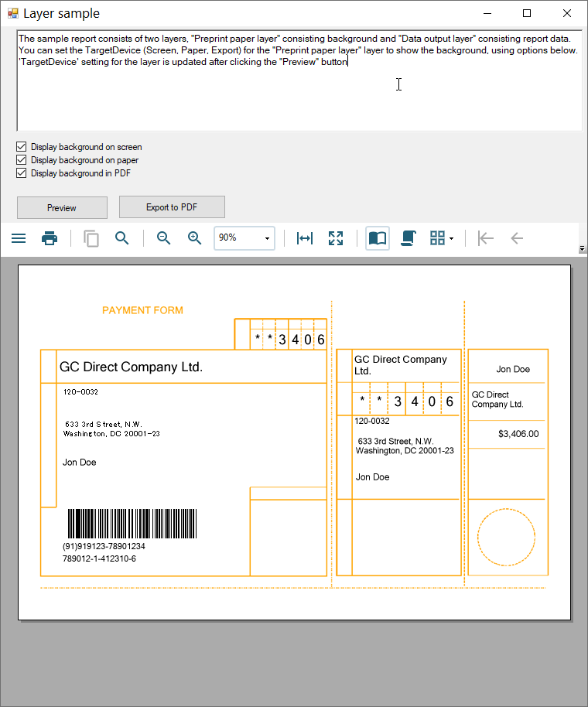The height and width of the screenshot is (707, 588).
Task: Toggle Display background on paper checkbox
Action: (21, 159)
